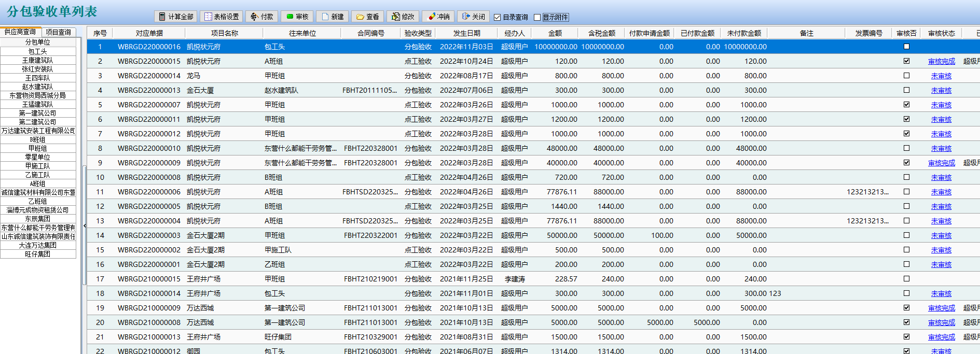
Task: Click the 计算全部 calculator button
Action: [x=175, y=17]
